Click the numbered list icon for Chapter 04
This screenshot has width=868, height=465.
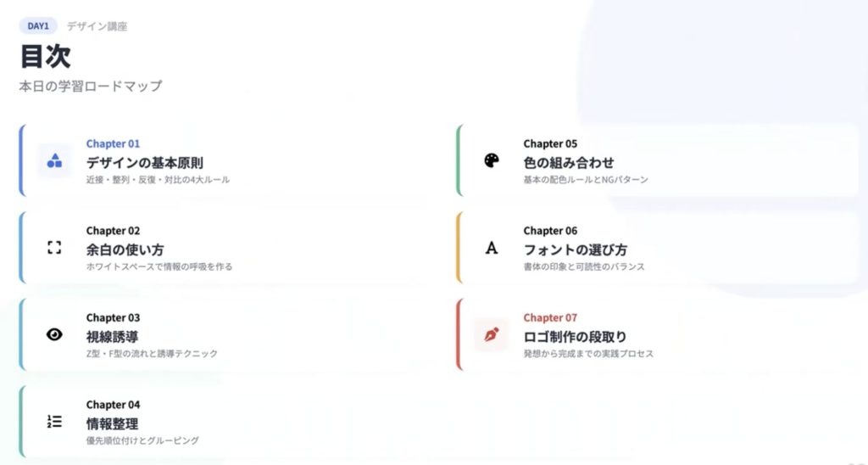coord(54,422)
